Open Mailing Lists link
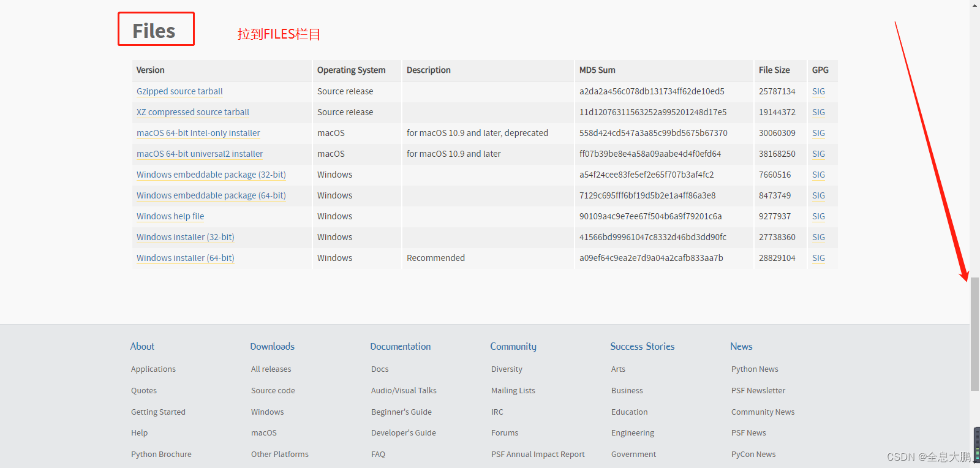Viewport: 980px width, 468px height. [x=513, y=391]
